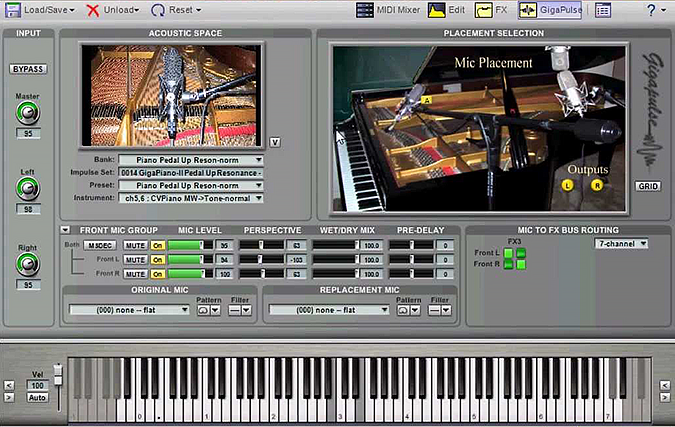The height and width of the screenshot is (427, 675).
Task: Toggle the BYPASS button
Action: tap(28, 69)
